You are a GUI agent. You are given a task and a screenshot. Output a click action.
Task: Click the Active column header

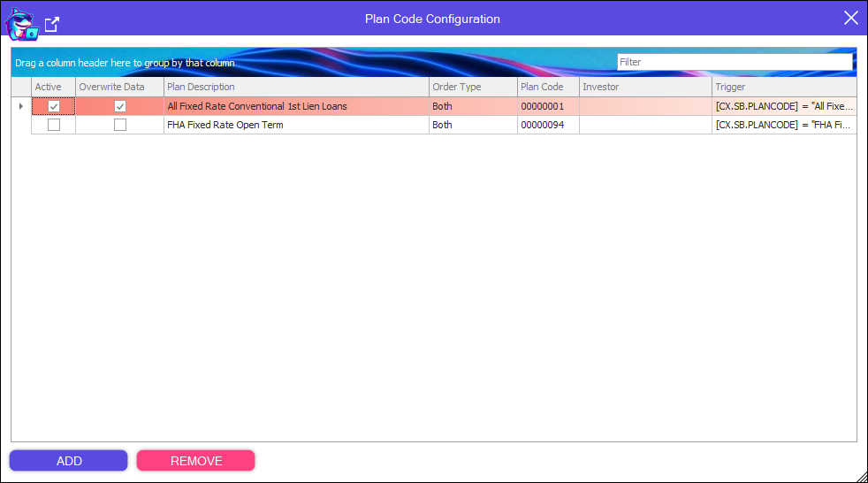tap(53, 88)
